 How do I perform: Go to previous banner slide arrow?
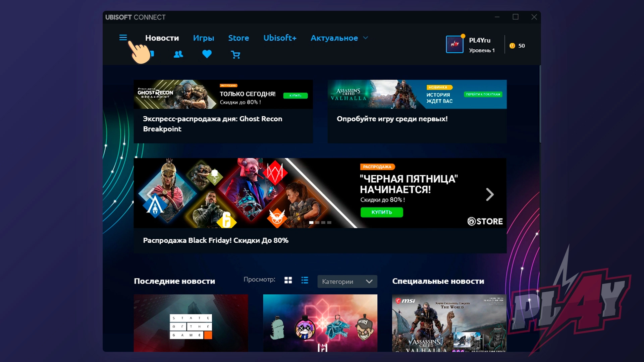(x=150, y=194)
